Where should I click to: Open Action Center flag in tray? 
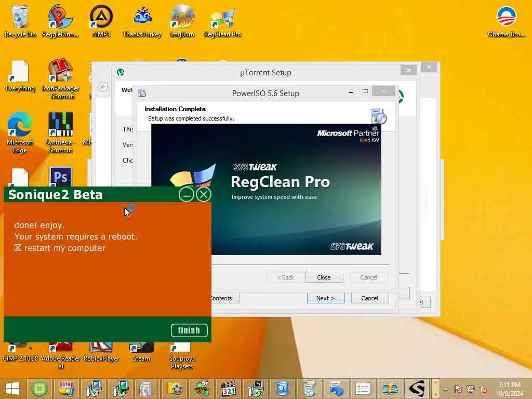[x=458, y=389]
